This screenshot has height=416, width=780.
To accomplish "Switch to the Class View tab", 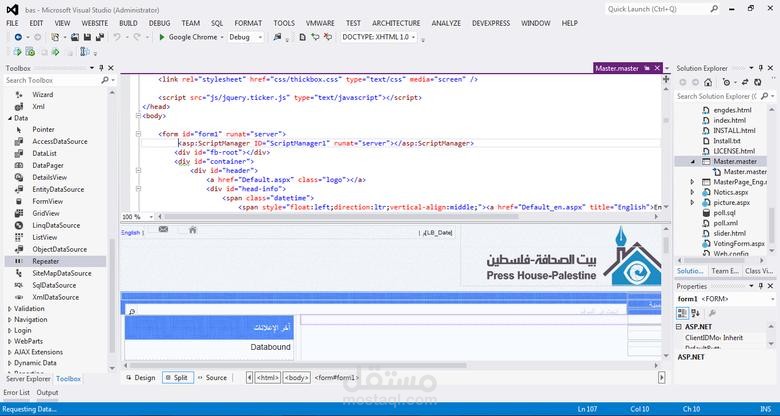I will (x=759, y=271).
